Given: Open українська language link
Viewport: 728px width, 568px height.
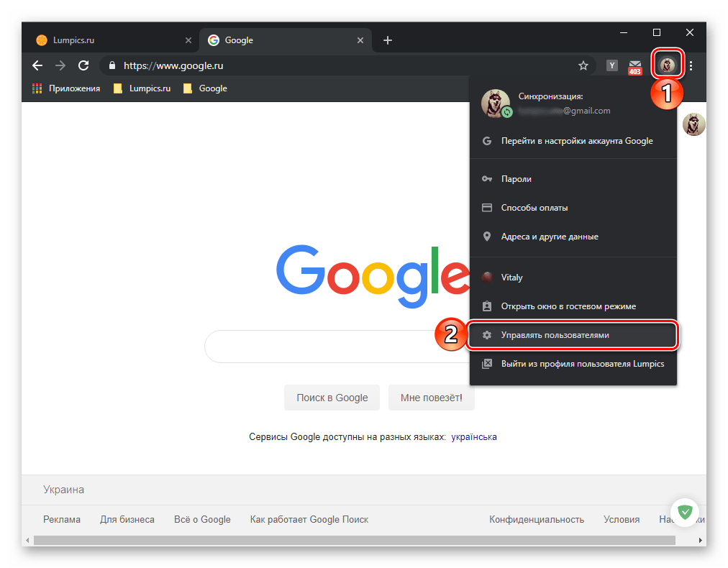Looking at the screenshot, I should 474,436.
